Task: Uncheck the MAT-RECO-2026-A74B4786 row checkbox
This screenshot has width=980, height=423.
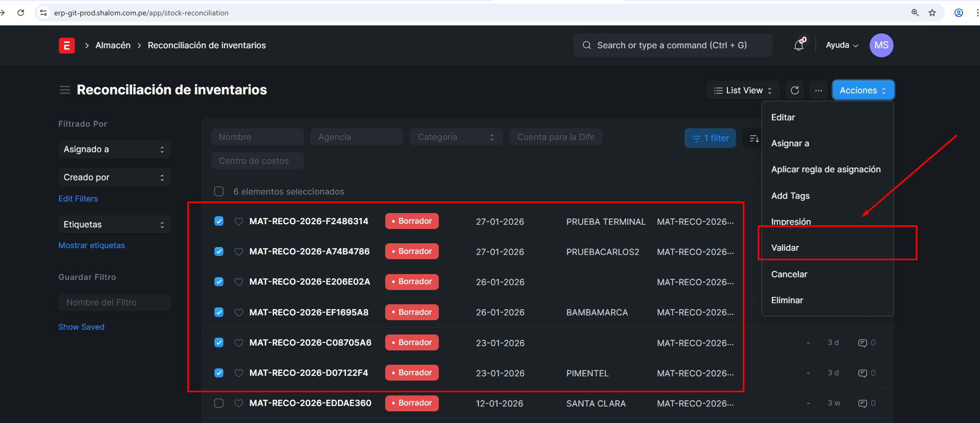Action: tap(219, 252)
